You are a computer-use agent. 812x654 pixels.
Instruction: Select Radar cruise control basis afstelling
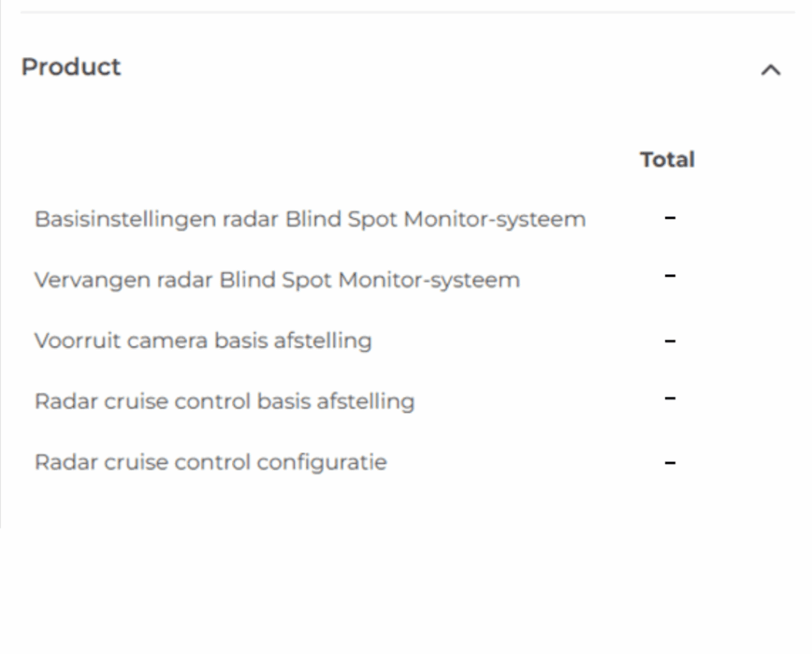(x=224, y=401)
